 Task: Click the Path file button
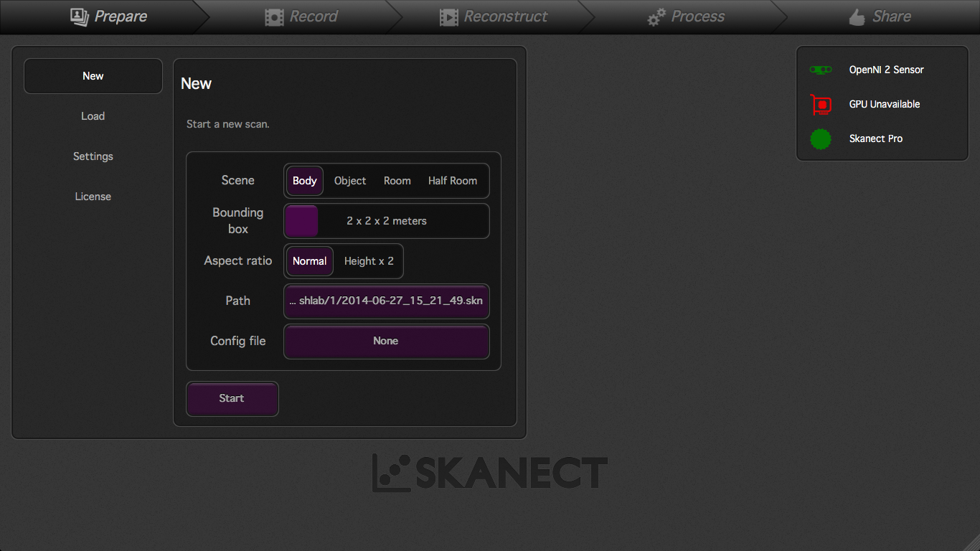pyautogui.click(x=387, y=301)
